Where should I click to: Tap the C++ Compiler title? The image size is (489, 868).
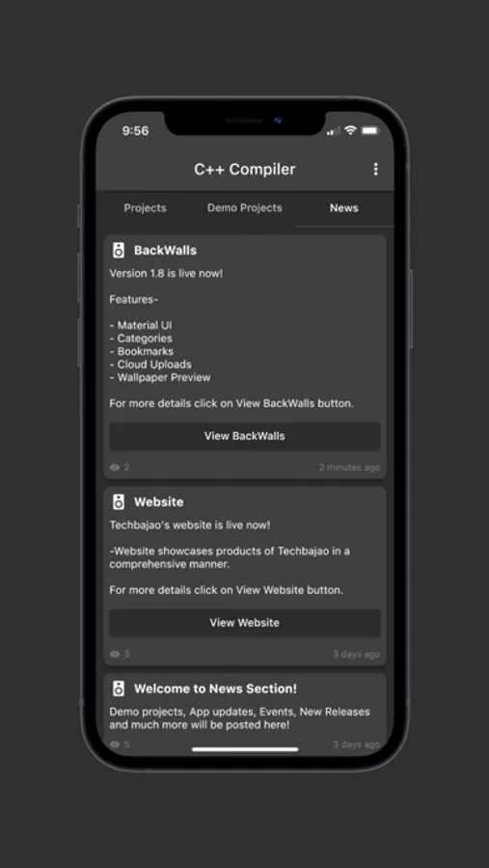pyautogui.click(x=245, y=170)
